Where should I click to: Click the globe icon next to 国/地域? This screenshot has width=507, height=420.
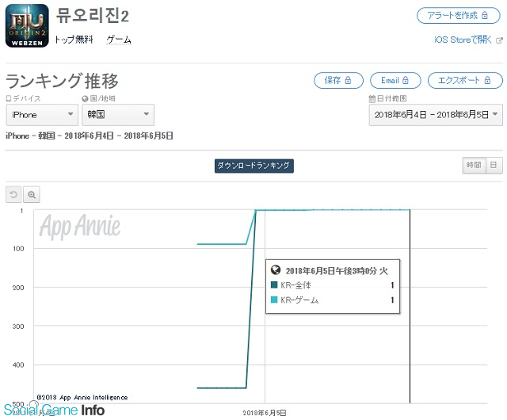(x=85, y=99)
